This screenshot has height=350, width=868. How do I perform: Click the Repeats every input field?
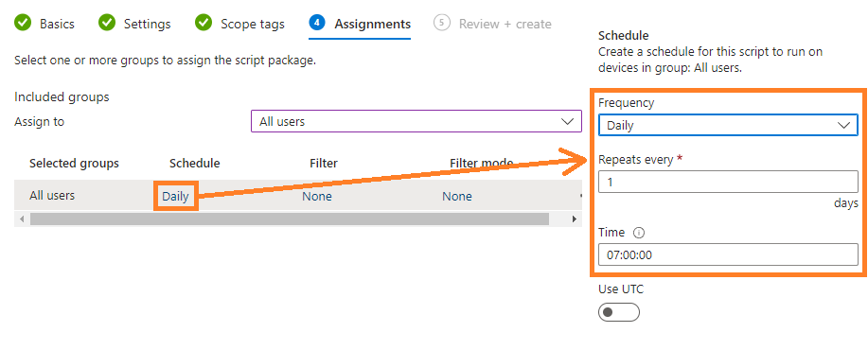coord(728,182)
